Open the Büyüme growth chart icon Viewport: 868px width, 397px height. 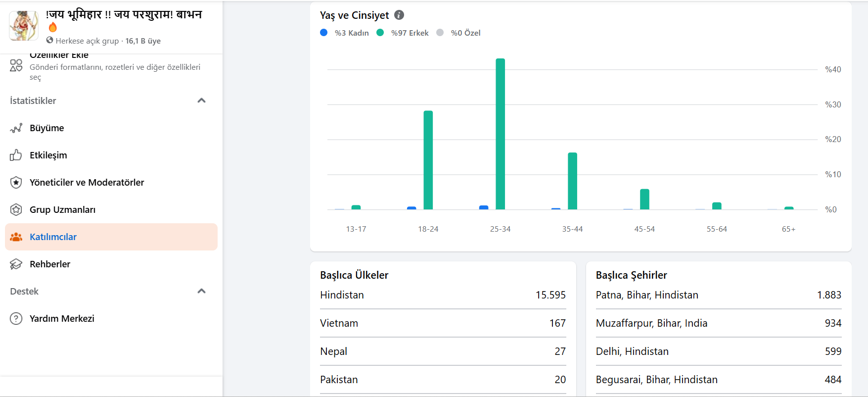[x=16, y=128]
